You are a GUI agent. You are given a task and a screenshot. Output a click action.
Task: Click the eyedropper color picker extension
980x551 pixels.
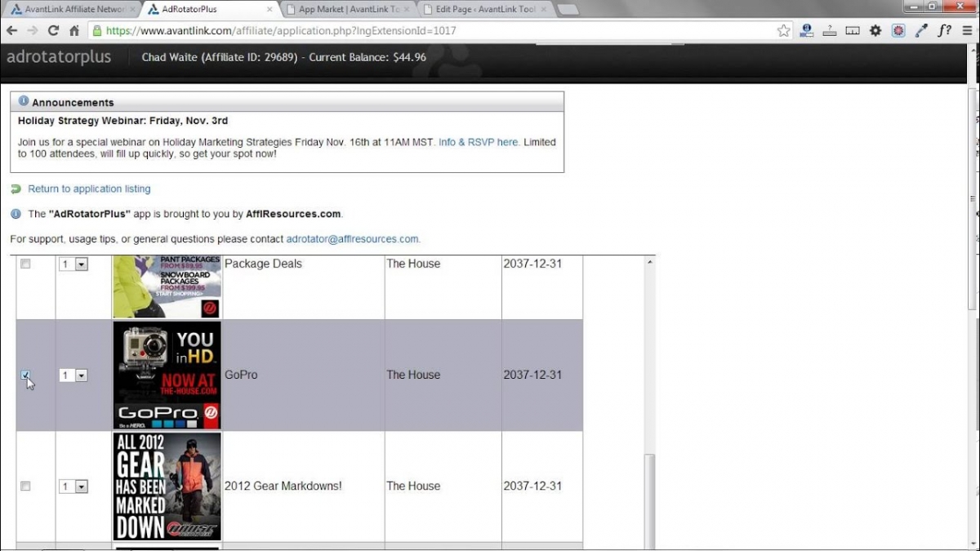coord(922,31)
